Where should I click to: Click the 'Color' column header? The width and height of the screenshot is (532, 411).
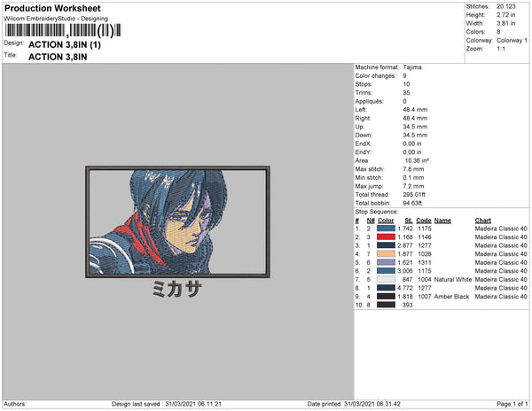click(x=386, y=221)
